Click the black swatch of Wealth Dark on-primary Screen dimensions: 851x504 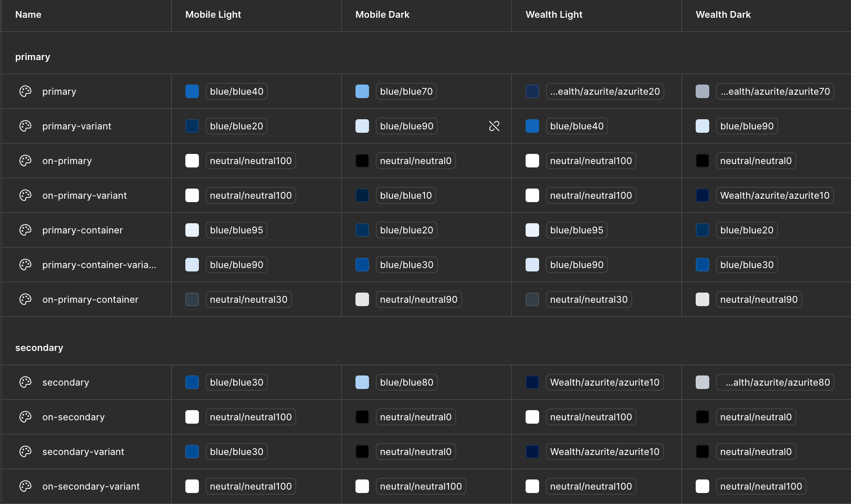(x=702, y=161)
